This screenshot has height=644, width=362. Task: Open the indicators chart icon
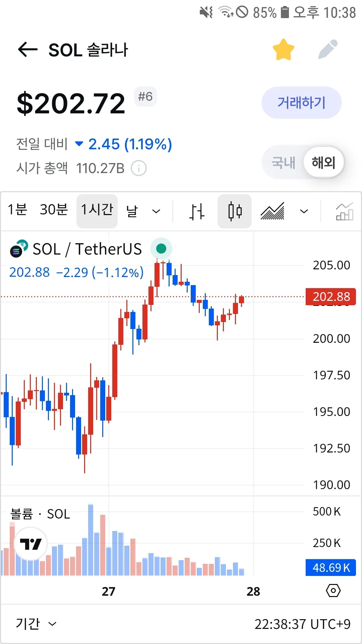(344, 211)
